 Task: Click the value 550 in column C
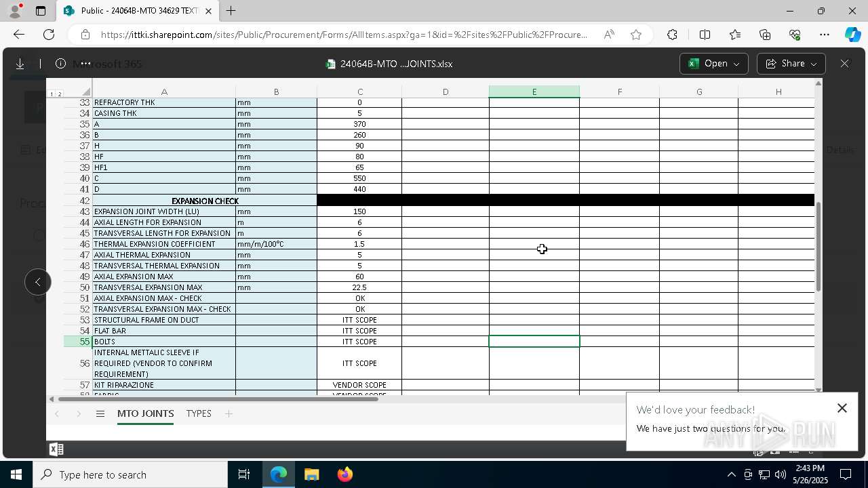(x=359, y=178)
